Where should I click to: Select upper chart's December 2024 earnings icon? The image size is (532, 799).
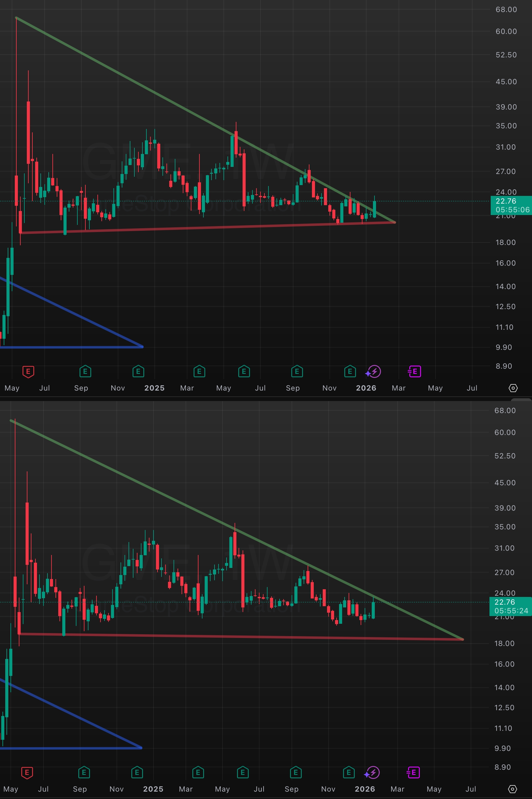point(138,371)
